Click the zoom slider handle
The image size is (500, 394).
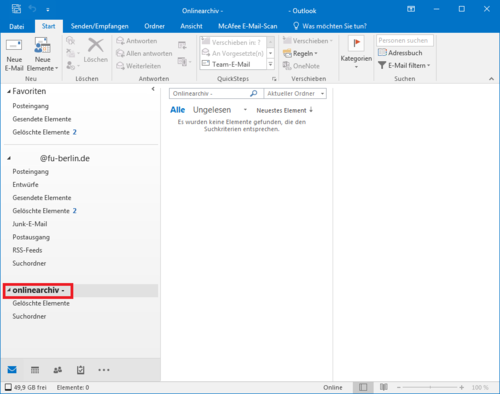(430, 387)
